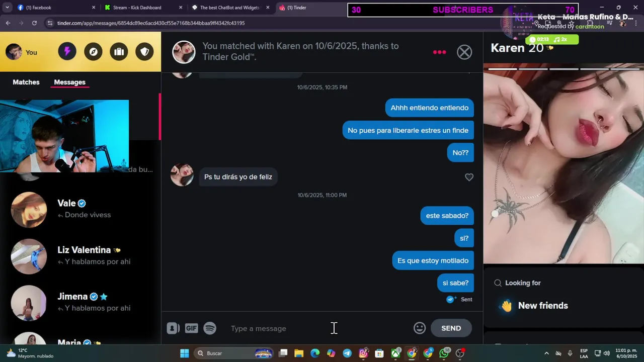
Task: Click the message 'Es que estoy motilado'
Action: [x=433, y=260]
